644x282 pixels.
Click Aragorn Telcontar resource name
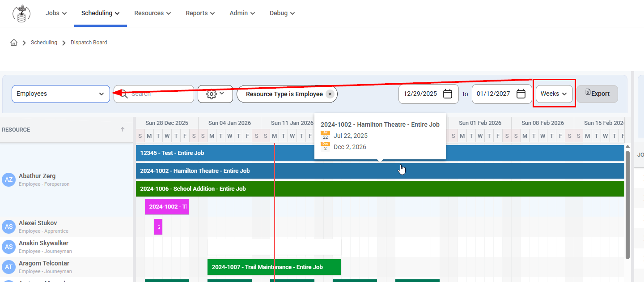(44, 263)
